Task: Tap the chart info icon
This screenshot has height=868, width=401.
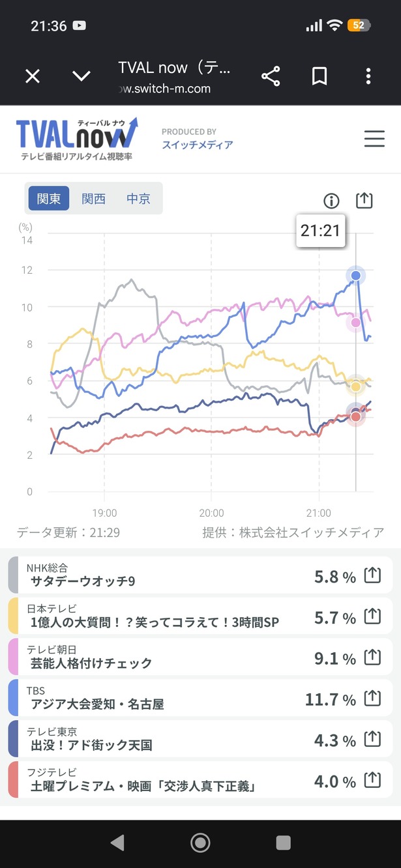Action: (x=332, y=201)
